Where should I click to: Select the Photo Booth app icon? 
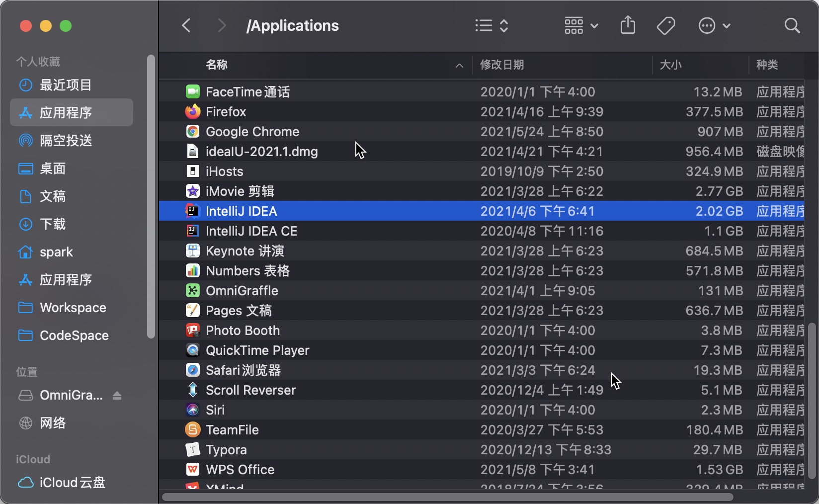coord(193,331)
